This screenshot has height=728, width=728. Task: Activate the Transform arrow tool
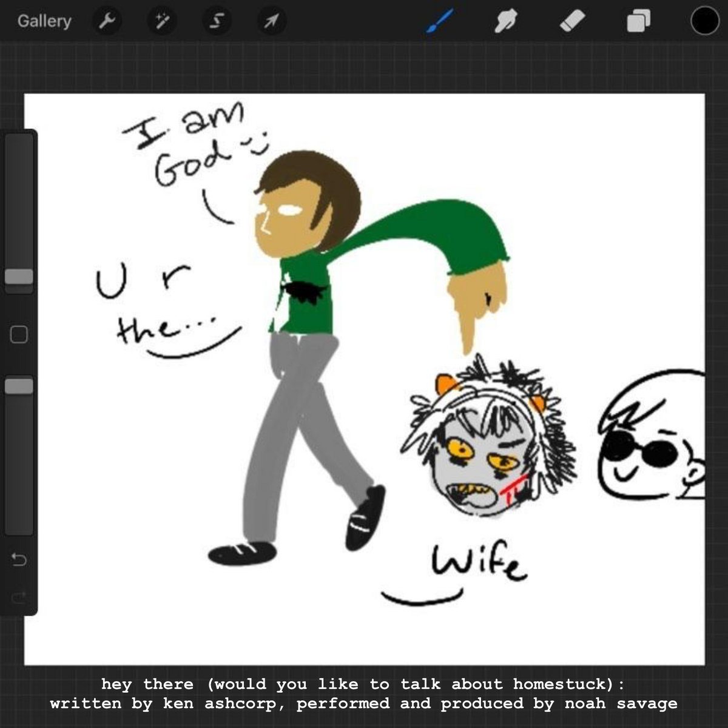pyautogui.click(x=271, y=22)
